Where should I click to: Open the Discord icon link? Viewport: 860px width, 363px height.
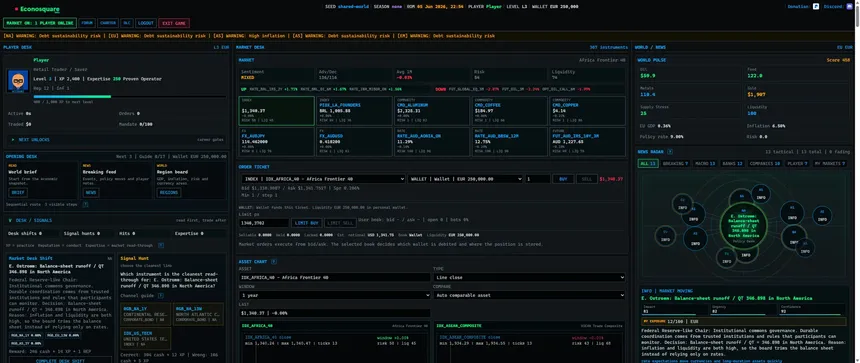click(x=850, y=7)
